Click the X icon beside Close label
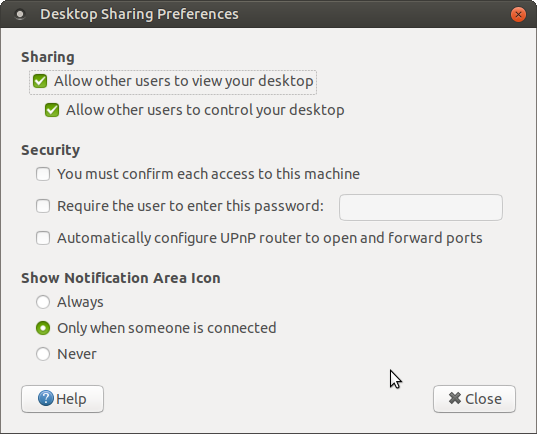The width and height of the screenshot is (537, 434). 455,398
